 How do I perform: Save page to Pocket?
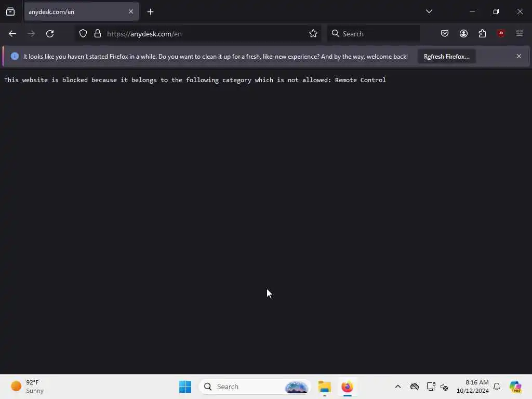tap(445, 34)
